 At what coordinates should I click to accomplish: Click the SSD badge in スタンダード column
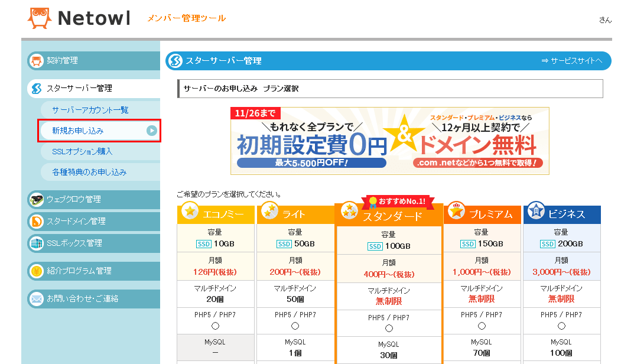tap(375, 246)
